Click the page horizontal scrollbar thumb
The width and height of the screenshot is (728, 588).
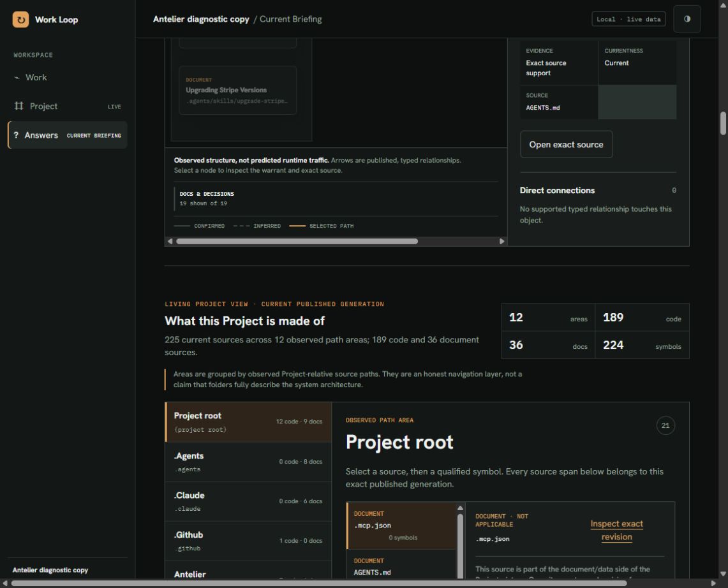[319, 584]
